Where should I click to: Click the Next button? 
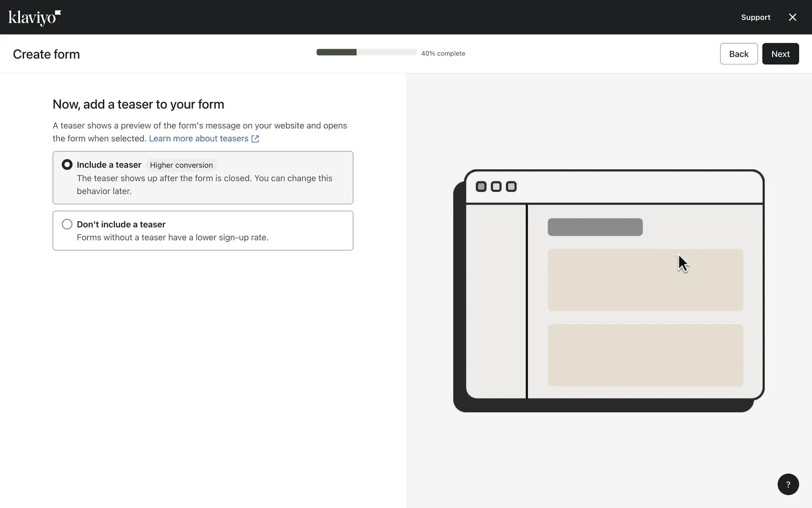click(780, 54)
